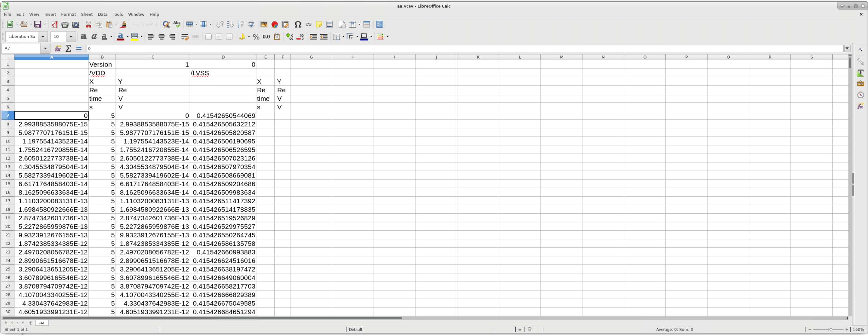The width and height of the screenshot is (868, 335).
Task: Click the Paste clipboard icon
Action: click(x=109, y=24)
